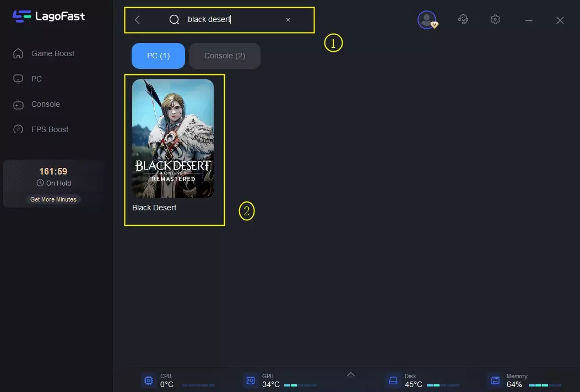This screenshot has width=580, height=392.
Task: Clear the search text with the x
Action: pyautogui.click(x=288, y=20)
